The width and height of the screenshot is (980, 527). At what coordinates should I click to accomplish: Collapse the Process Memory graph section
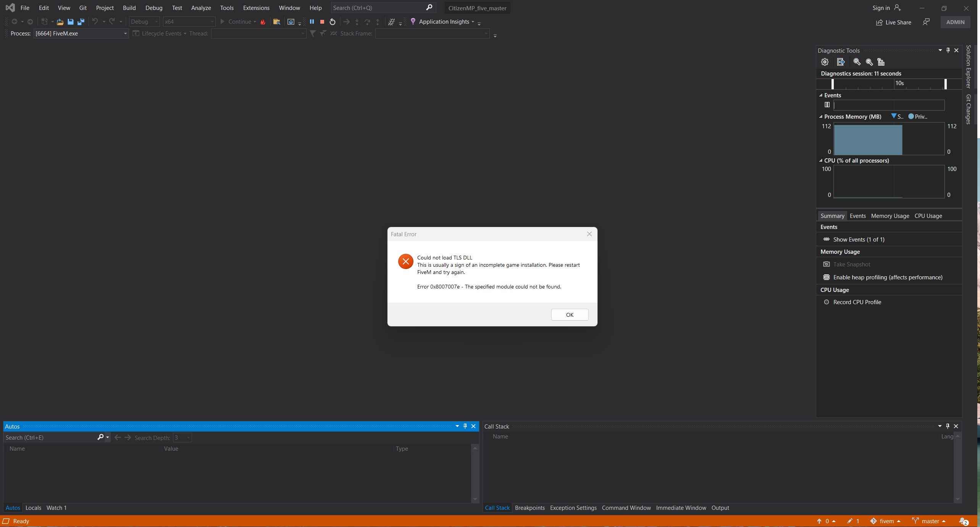click(820, 116)
